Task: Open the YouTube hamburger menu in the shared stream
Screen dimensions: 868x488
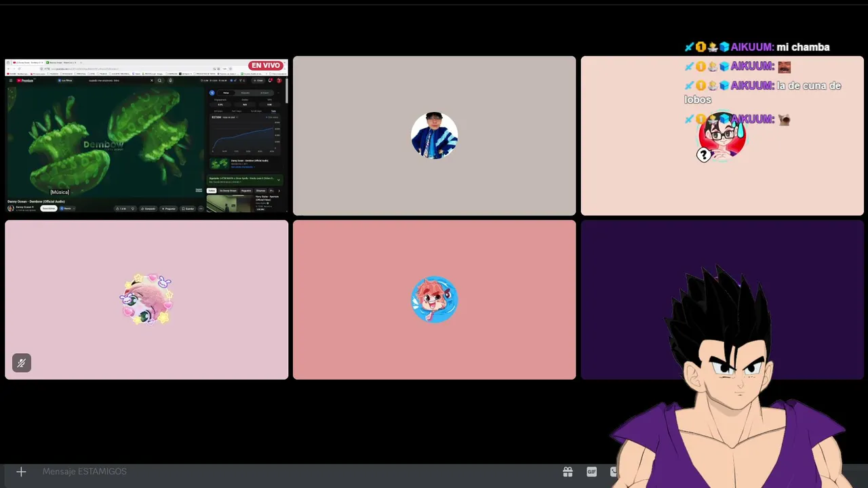Action: point(10,80)
